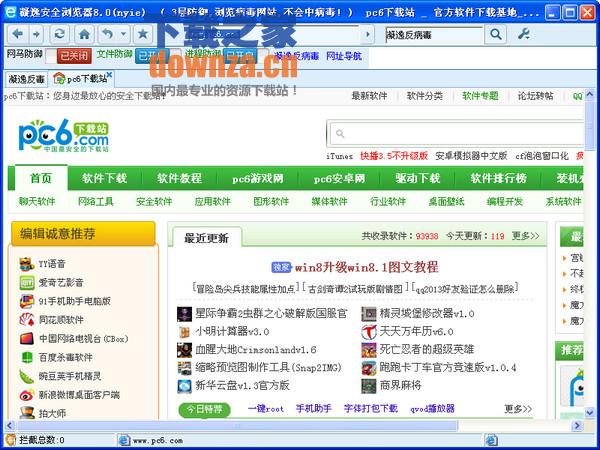Open 死亡忍者的超级英雄 entry
The width and height of the screenshot is (600, 450).
[427, 349]
